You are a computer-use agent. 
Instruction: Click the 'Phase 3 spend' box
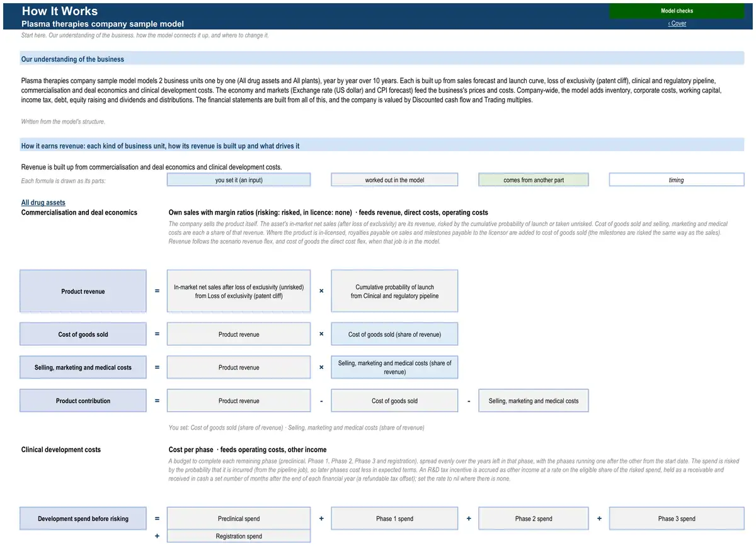(676, 519)
